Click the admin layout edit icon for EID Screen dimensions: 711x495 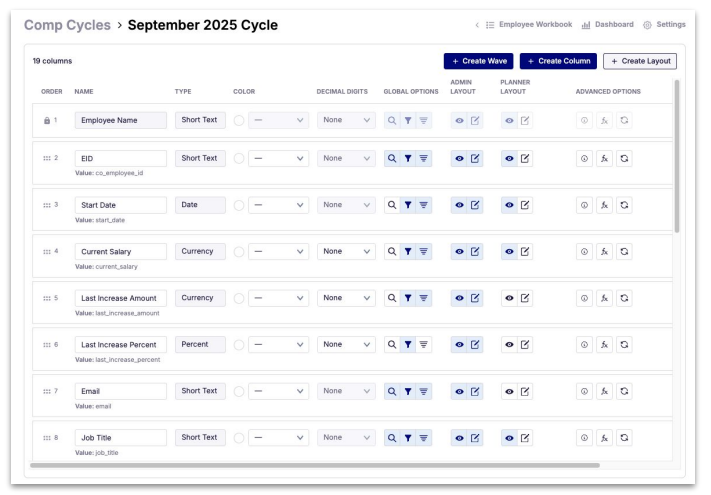[x=475, y=159]
